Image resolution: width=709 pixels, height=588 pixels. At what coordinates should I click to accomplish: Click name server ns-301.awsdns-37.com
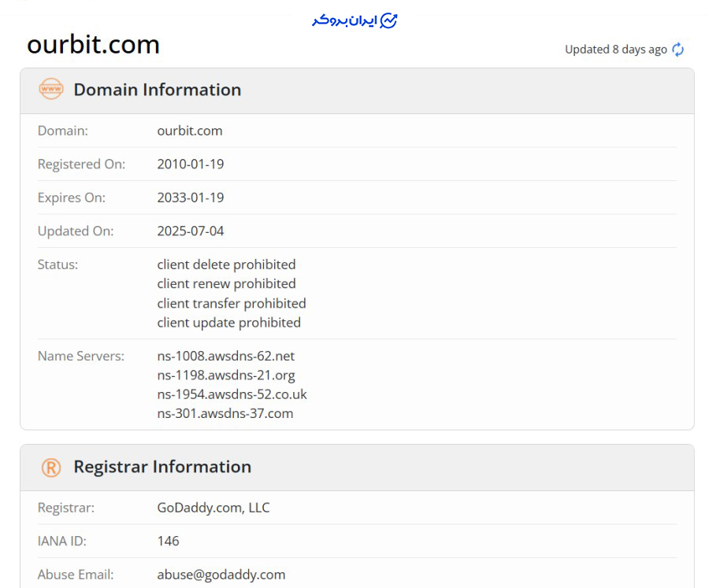[x=225, y=413]
